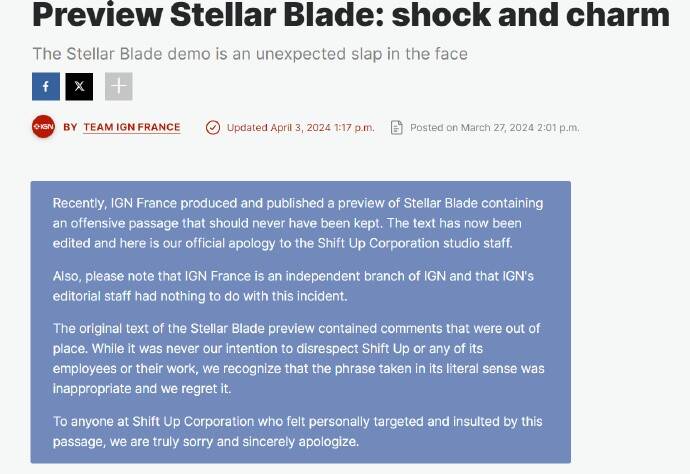Click the 'Posted on March 27, 2024' timestamp
Viewport: 690px width, 474px height.
click(494, 127)
